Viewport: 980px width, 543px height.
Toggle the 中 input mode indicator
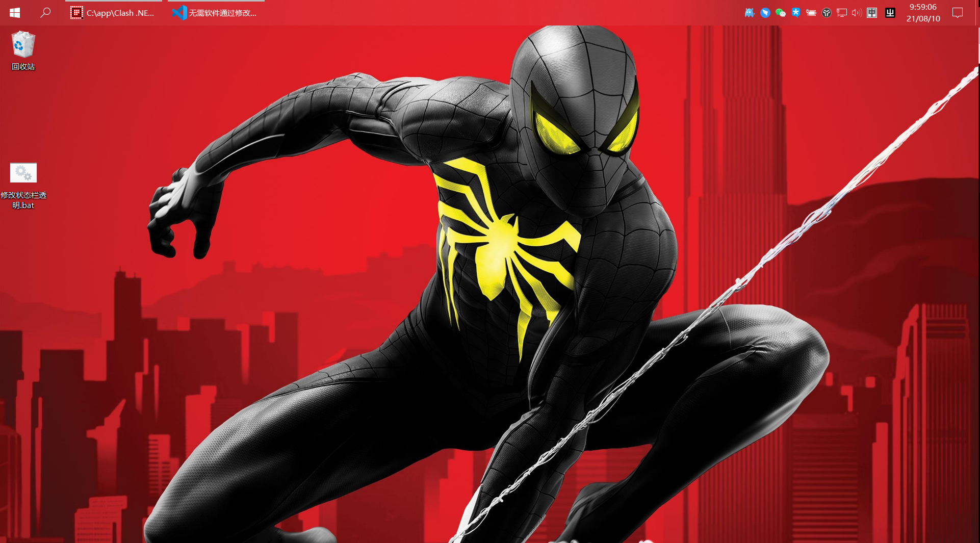pos(872,13)
